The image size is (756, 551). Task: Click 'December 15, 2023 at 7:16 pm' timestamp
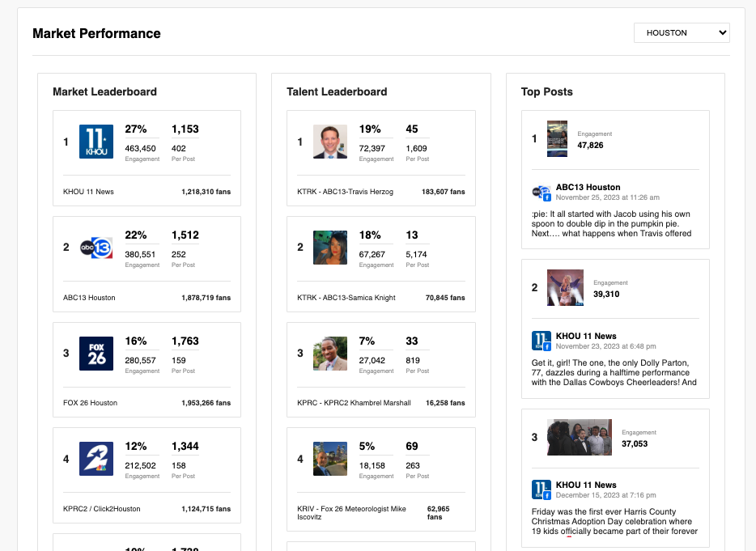(606, 495)
